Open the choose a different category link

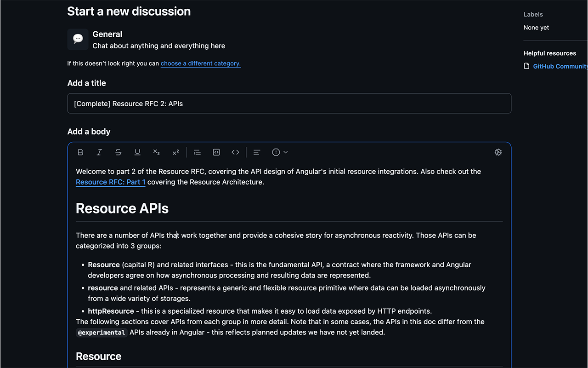pyautogui.click(x=200, y=63)
